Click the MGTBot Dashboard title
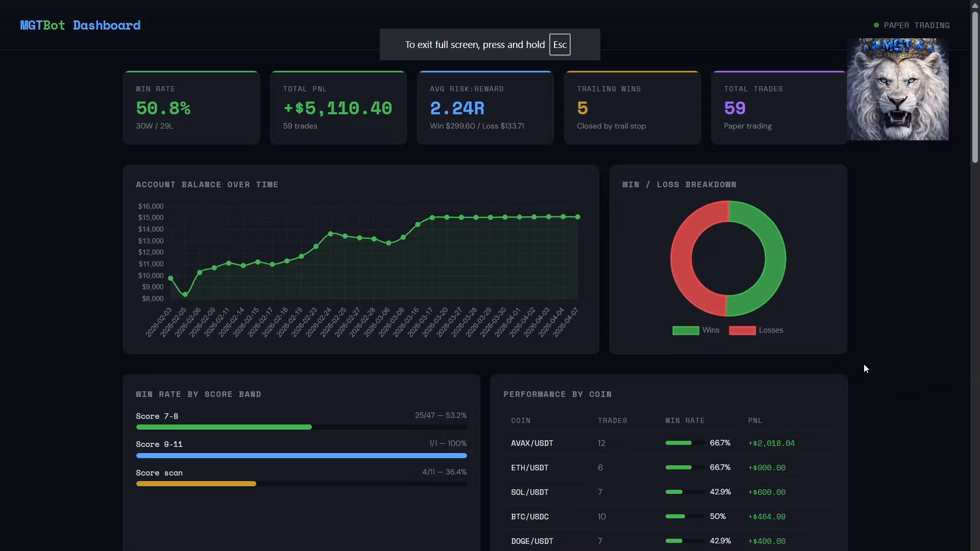This screenshot has height=551, width=980. (80, 25)
